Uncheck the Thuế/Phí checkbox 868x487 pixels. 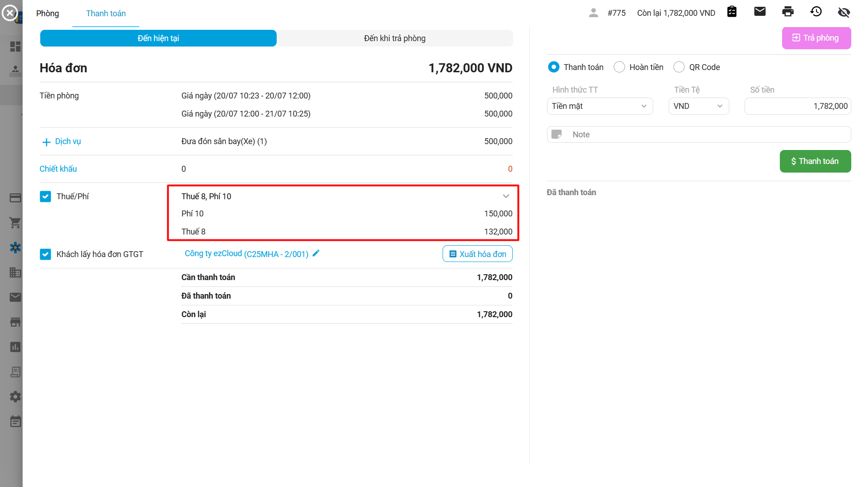pyautogui.click(x=45, y=197)
